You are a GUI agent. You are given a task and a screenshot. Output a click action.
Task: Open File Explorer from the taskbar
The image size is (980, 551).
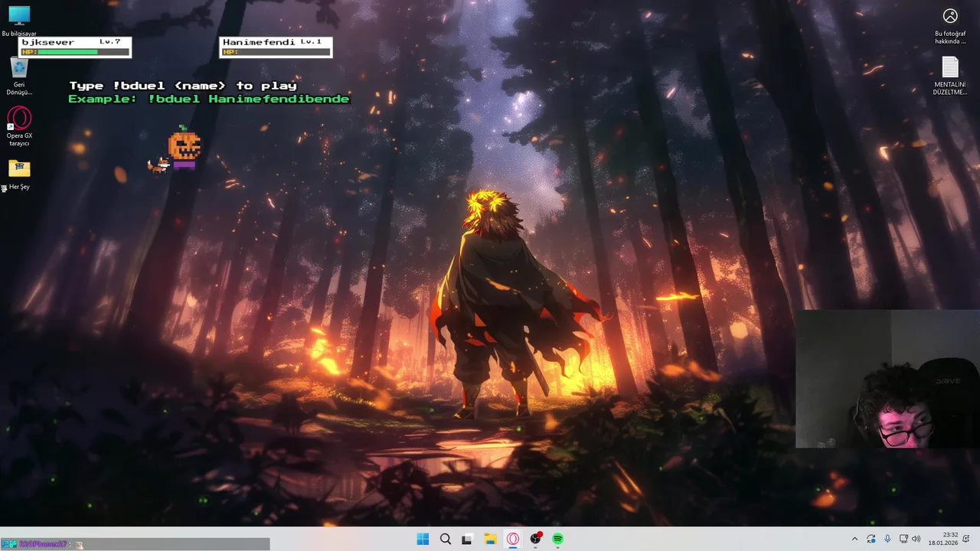point(490,539)
